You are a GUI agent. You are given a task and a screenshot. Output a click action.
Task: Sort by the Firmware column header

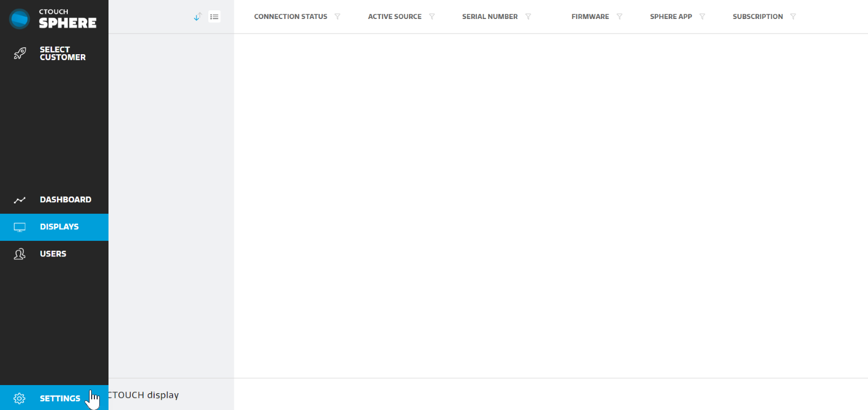coord(590,17)
